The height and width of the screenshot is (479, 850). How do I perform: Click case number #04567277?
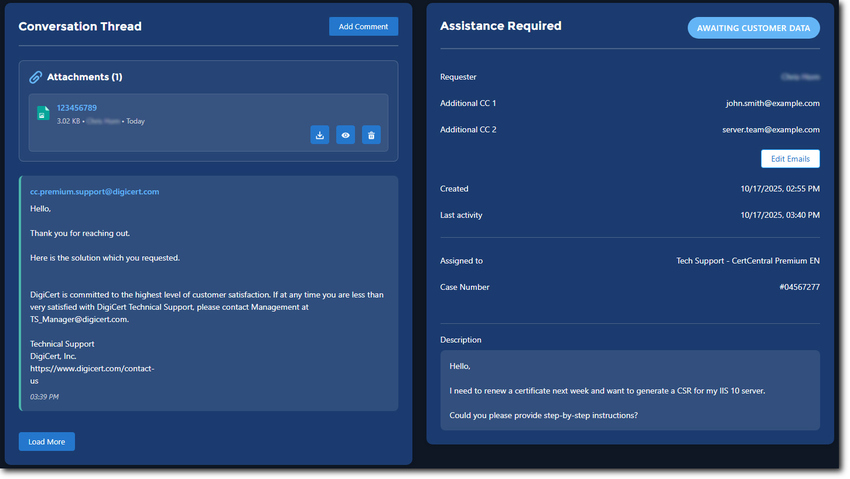point(799,287)
